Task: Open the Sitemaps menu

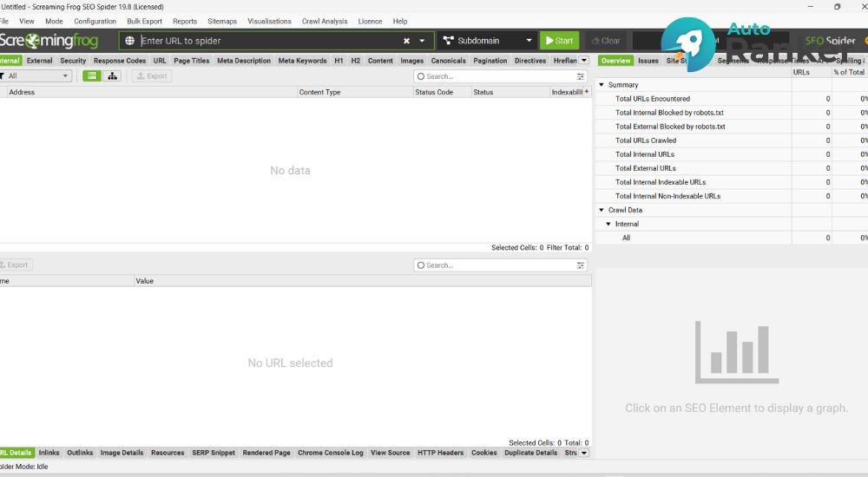Action: pos(222,21)
